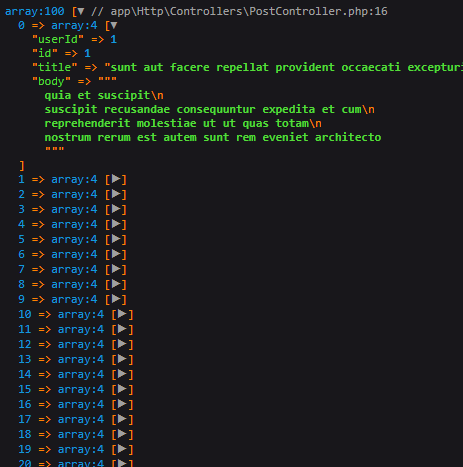Select the line "reprehenderit molestiae ut ut quas totam"
The image size is (463, 467).
tap(177, 123)
